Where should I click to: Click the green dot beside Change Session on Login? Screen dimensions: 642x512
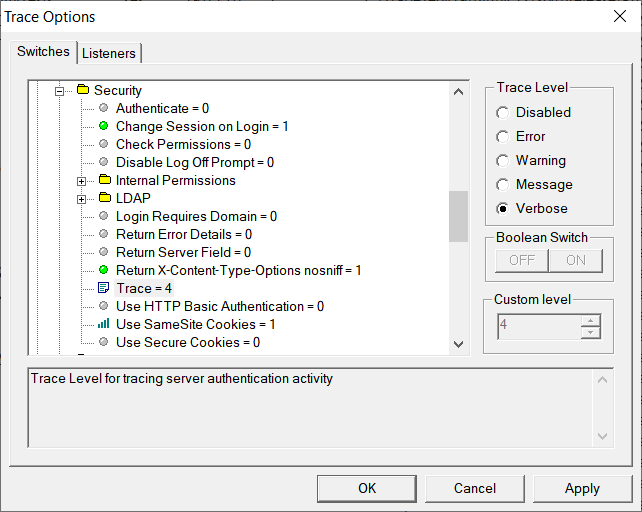coord(104,126)
